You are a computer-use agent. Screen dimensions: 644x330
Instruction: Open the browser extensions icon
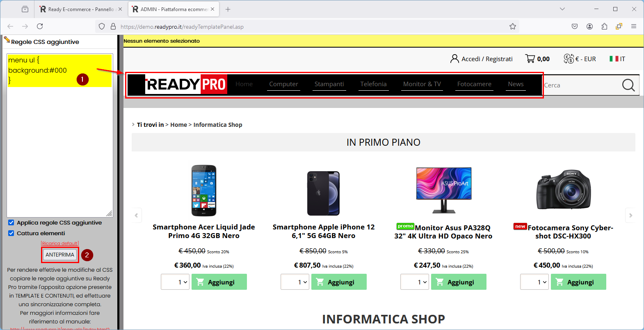point(604,26)
